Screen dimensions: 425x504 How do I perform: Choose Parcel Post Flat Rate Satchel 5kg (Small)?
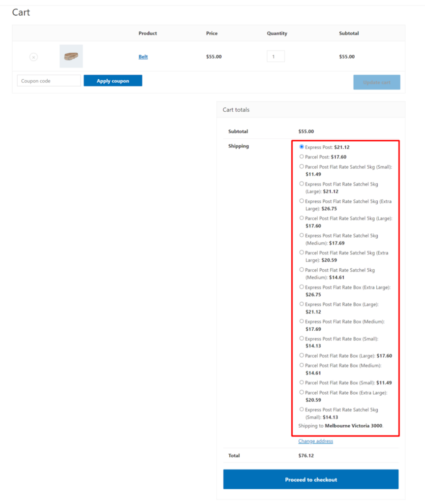point(301,166)
